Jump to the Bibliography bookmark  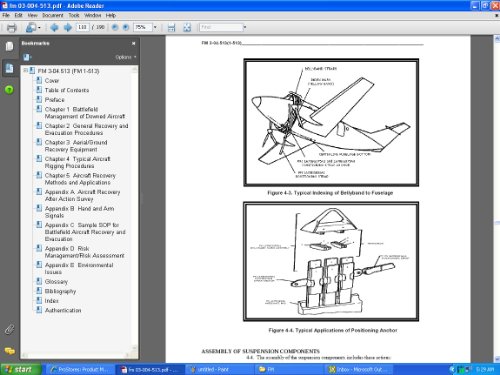tap(60, 291)
